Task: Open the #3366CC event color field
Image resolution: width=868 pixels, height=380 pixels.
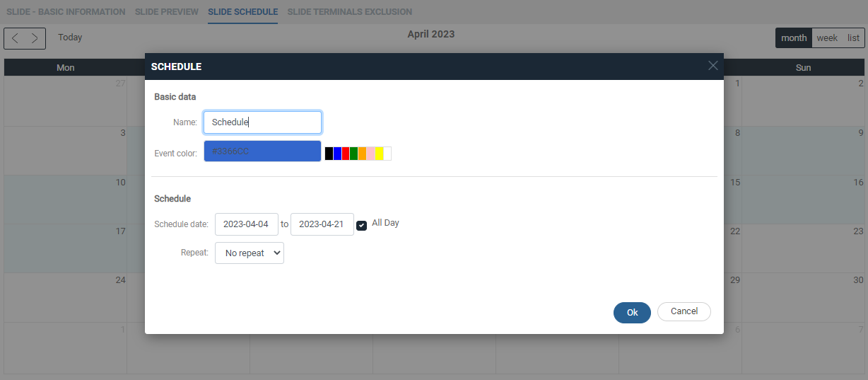Action: (262, 151)
